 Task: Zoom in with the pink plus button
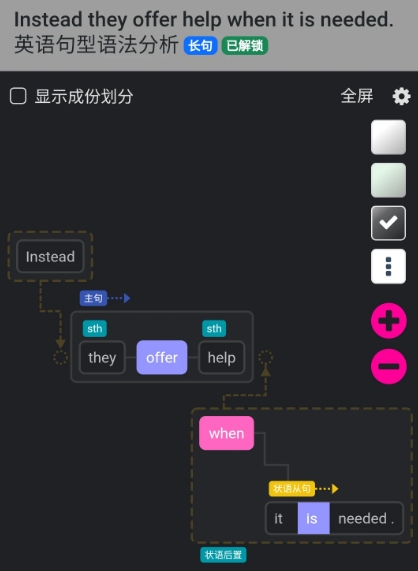point(389,321)
